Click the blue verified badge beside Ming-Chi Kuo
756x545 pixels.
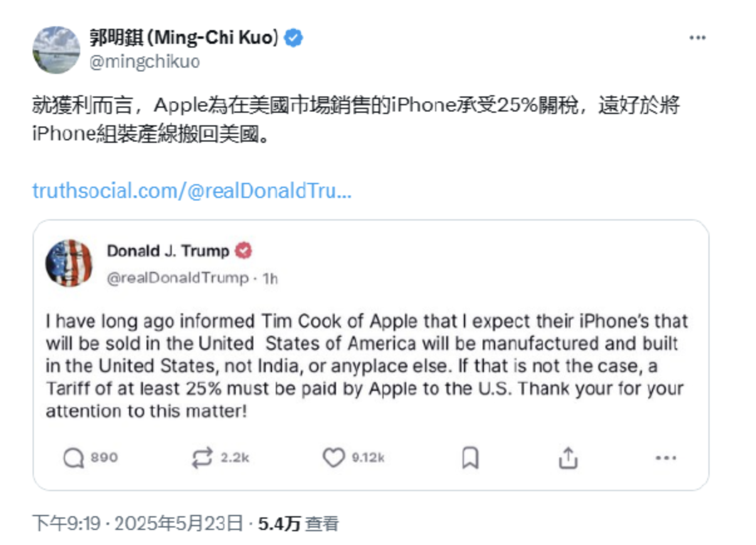tap(294, 38)
